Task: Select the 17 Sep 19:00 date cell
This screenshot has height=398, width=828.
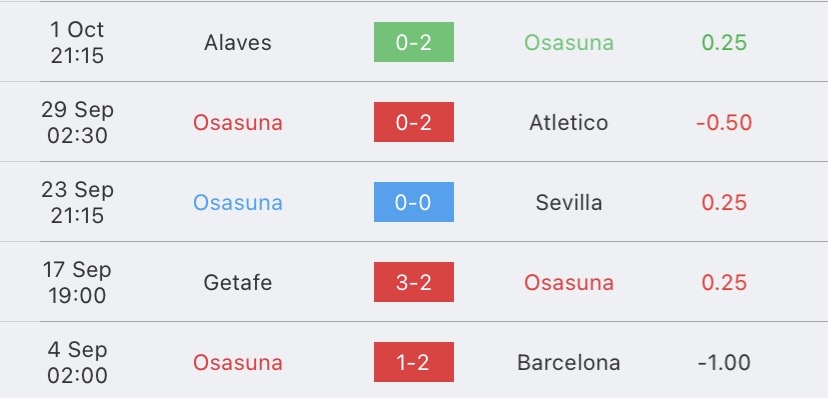Action: click(77, 282)
